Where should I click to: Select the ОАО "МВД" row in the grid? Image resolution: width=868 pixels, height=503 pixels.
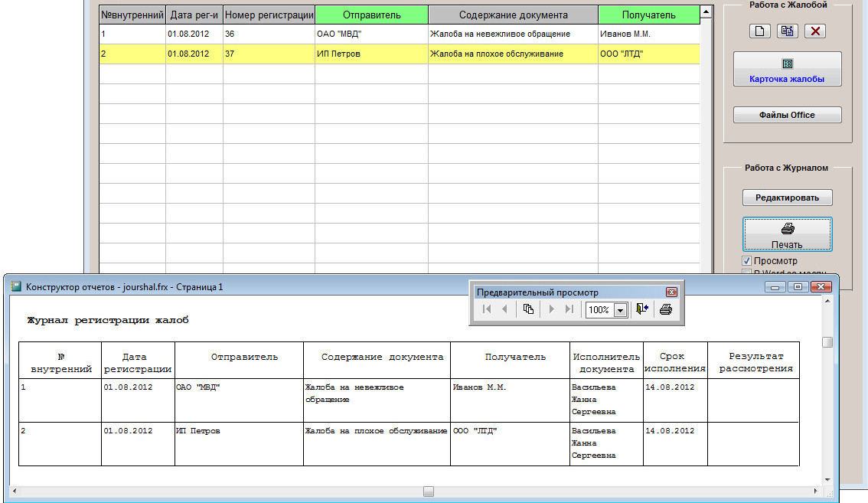click(x=371, y=34)
